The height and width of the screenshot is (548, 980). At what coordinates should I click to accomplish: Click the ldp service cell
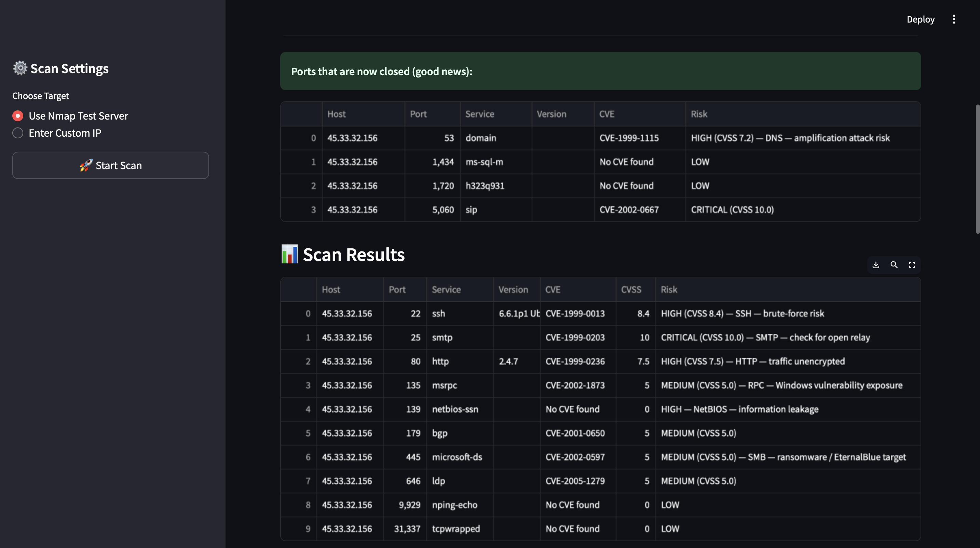pos(460,481)
